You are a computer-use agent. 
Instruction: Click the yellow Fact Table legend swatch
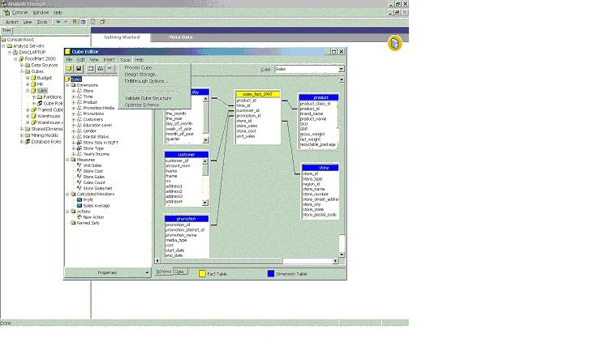(202, 273)
